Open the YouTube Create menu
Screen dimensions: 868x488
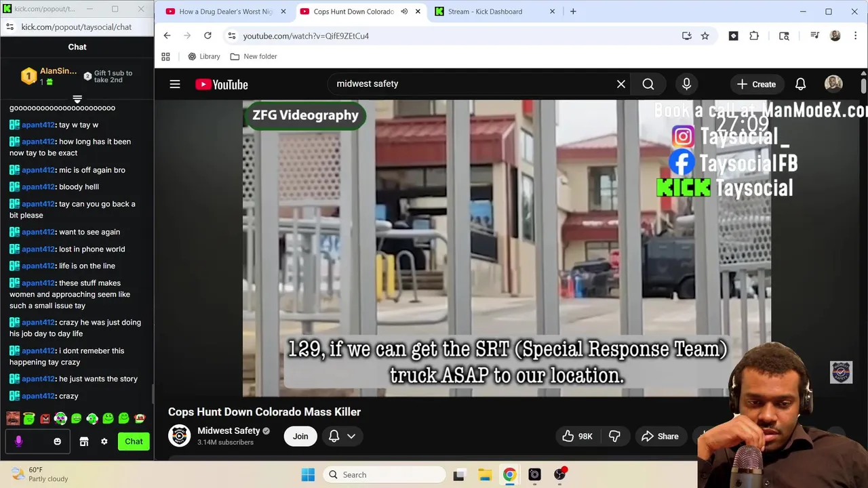coord(756,84)
